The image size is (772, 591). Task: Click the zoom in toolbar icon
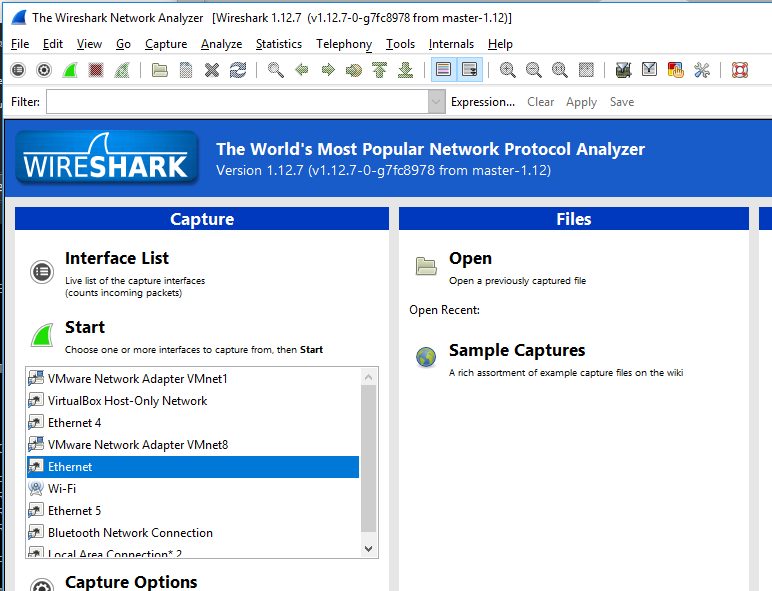coord(507,70)
